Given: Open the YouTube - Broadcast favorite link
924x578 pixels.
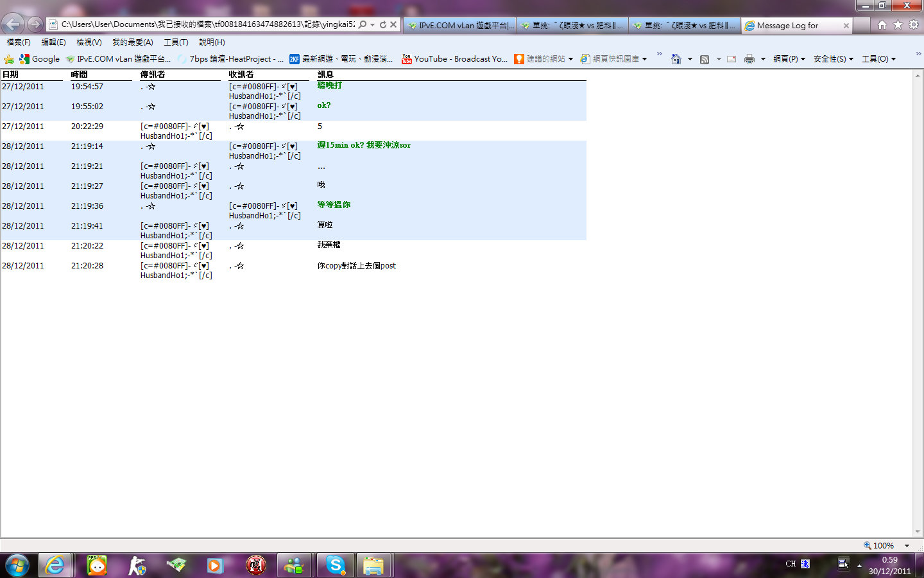Looking at the screenshot, I should pyautogui.click(x=454, y=59).
